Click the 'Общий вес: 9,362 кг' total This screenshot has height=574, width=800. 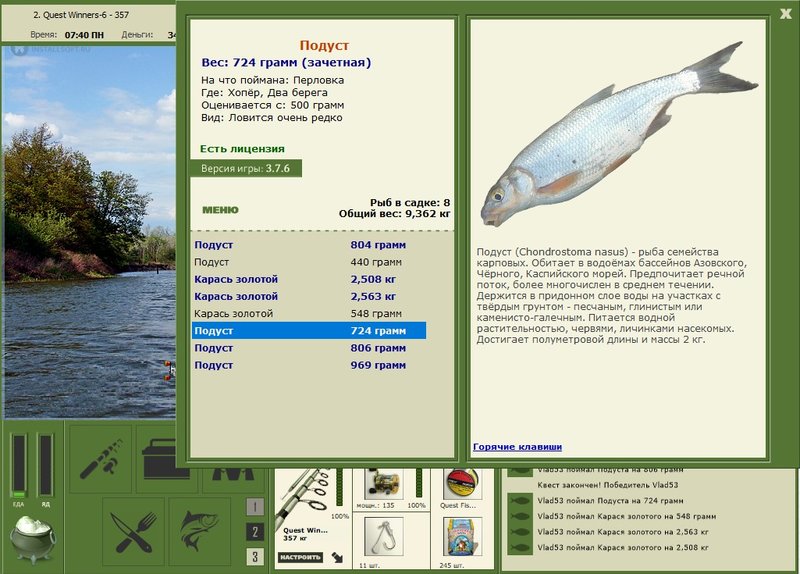394,214
